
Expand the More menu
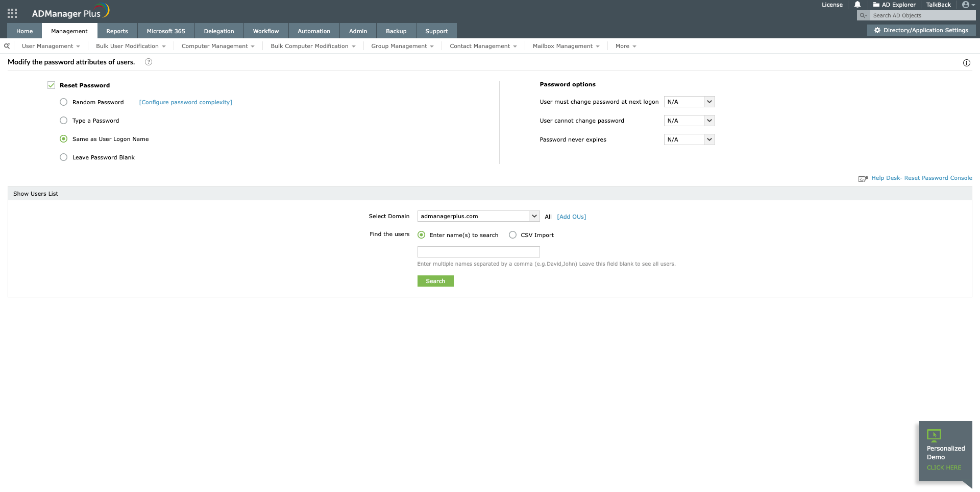point(626,46)
